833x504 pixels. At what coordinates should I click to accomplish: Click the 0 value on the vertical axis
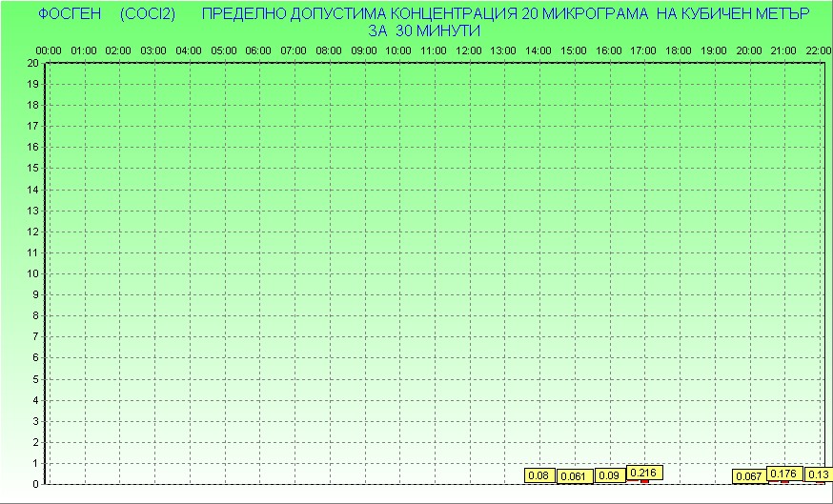click(x=36, y=484)
